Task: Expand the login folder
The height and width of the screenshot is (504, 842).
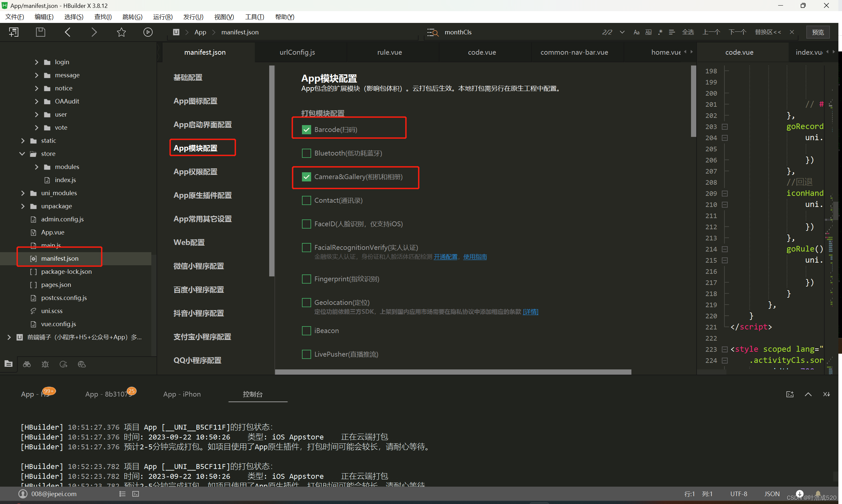Action: [37, 62]
